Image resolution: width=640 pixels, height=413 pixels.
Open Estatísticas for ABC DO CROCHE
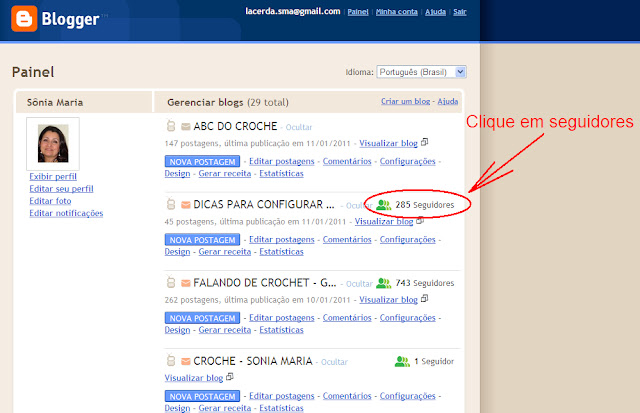281,173
